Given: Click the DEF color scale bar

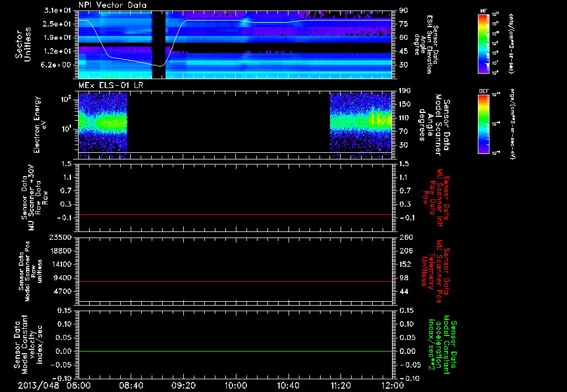Looking at the screenshot, I should (484, 124).
